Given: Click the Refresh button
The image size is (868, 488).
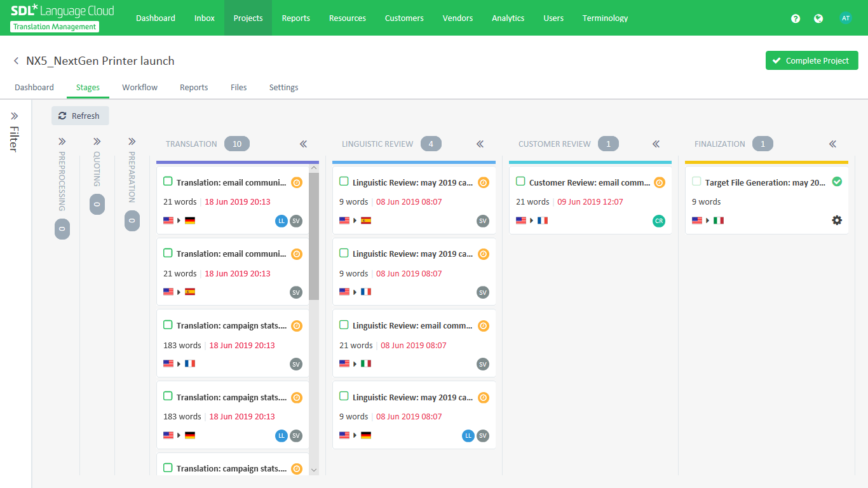Looking at the screenshot, I should [x=79, y=116].
